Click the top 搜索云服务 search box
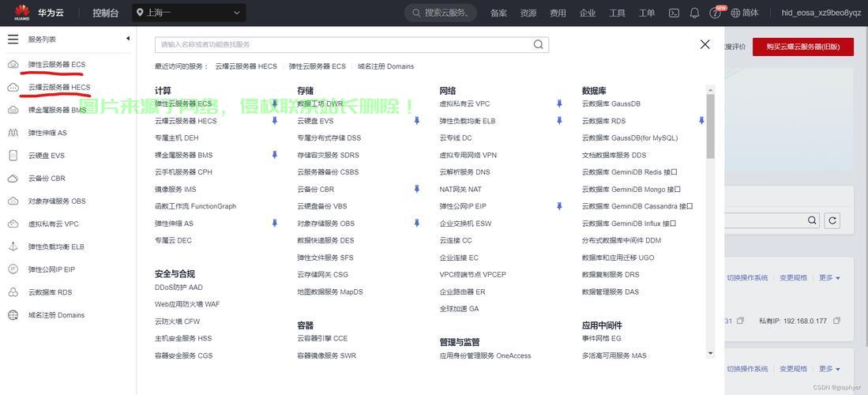868x395 pixels. click(442, 13)
